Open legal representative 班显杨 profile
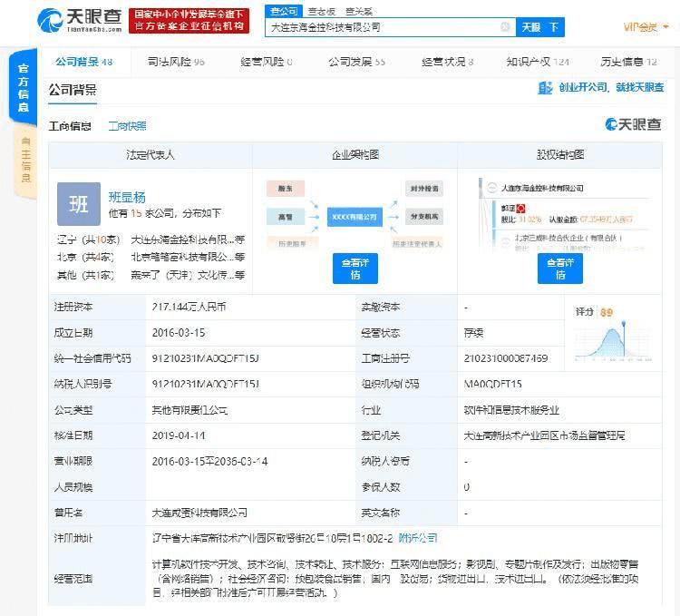 (x=127, y=198)
